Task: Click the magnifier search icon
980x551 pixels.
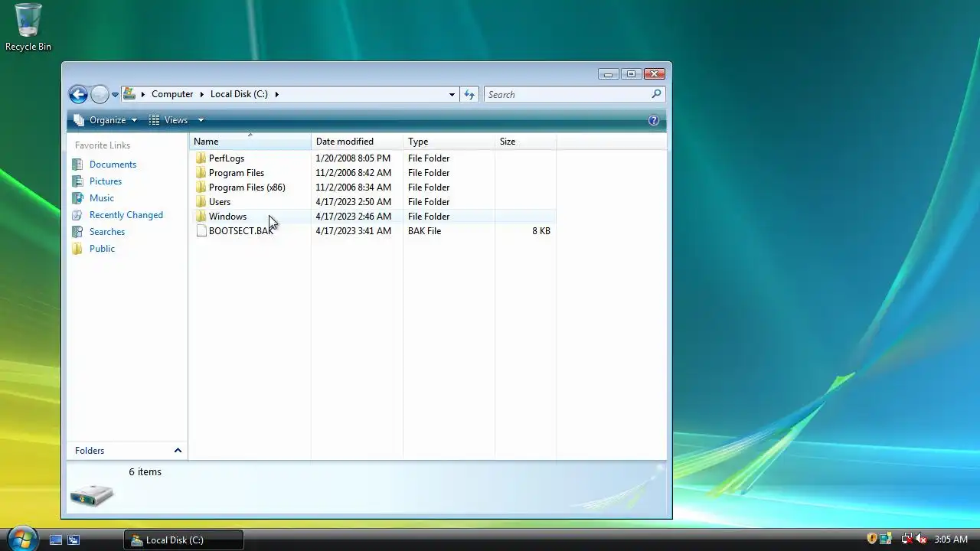Action: pyautogui.click(x=656, y=94)
